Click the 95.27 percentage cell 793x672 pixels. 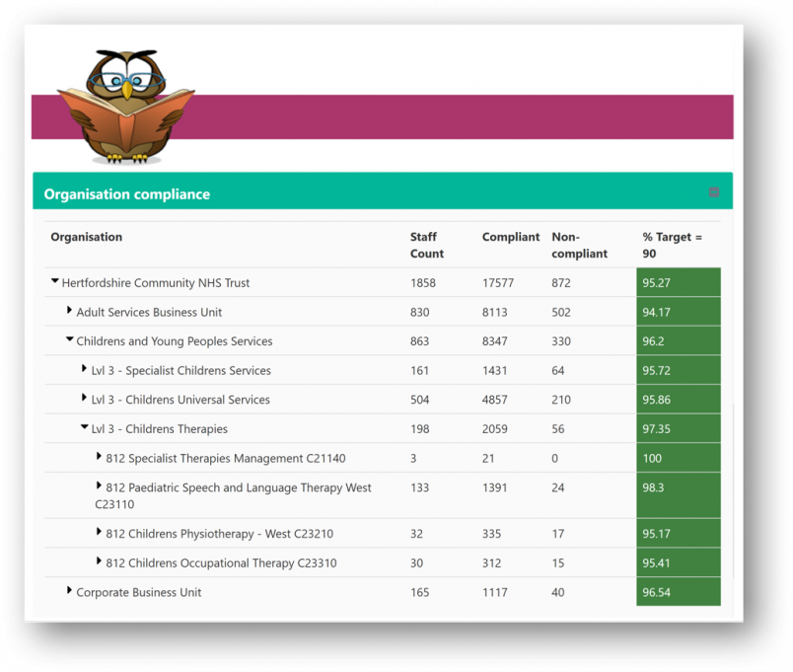point(679,282)
